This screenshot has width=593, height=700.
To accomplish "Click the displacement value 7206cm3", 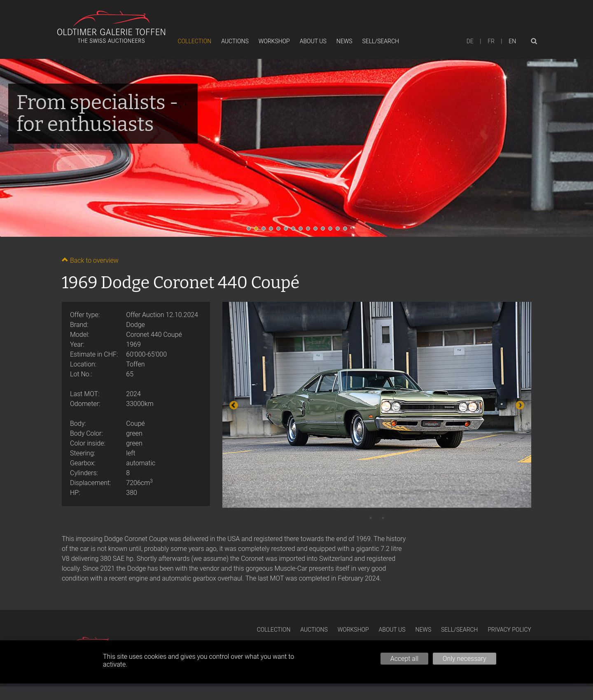I will 139,482.
